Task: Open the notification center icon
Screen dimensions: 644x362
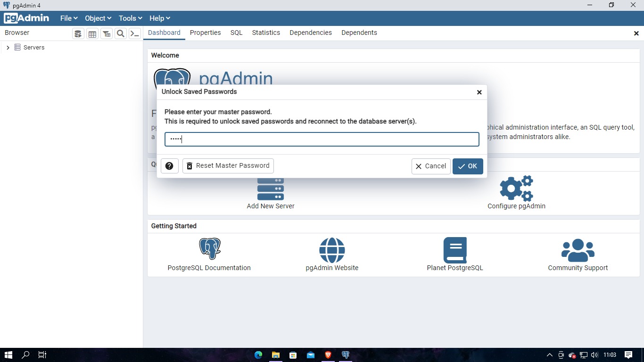Action: click(628, 355)
